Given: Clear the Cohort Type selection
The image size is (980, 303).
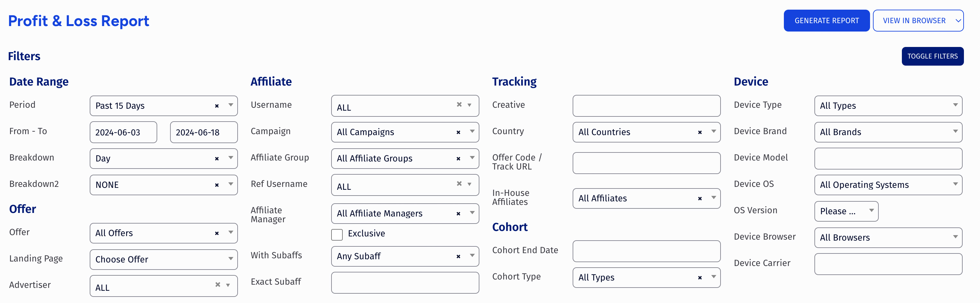Looking at the screenshot, I should (x=700, y=278).
